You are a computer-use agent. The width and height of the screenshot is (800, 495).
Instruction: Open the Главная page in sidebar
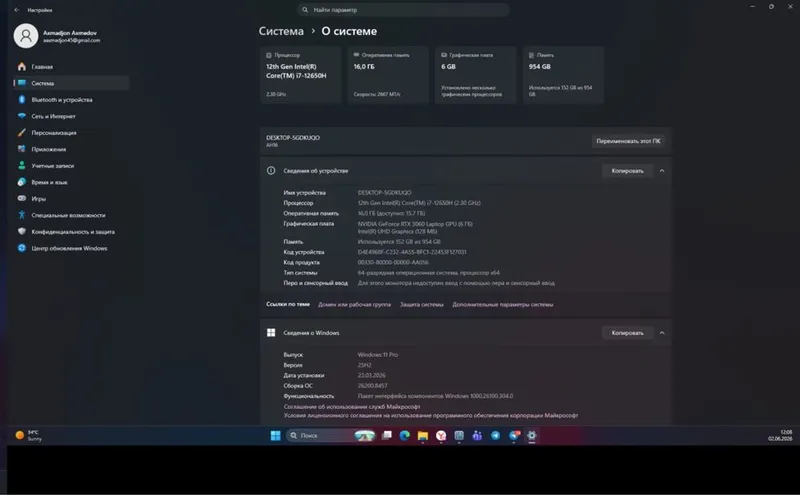(71, 67)
